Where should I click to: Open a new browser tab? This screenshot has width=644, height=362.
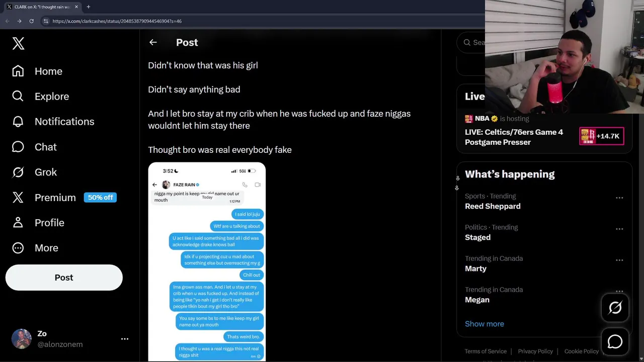tap(88, 7)
